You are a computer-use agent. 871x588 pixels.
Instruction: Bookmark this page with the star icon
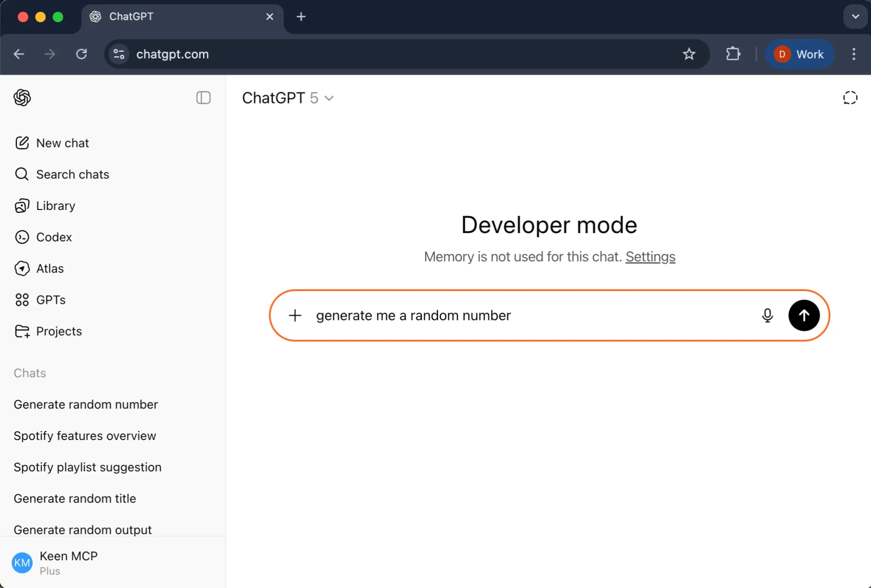689,54
